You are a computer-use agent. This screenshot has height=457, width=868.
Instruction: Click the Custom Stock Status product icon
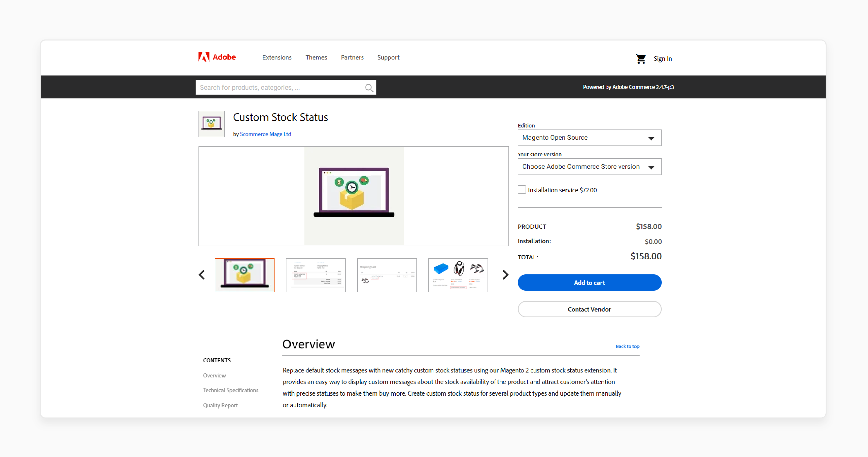click(x=211, y=124)
